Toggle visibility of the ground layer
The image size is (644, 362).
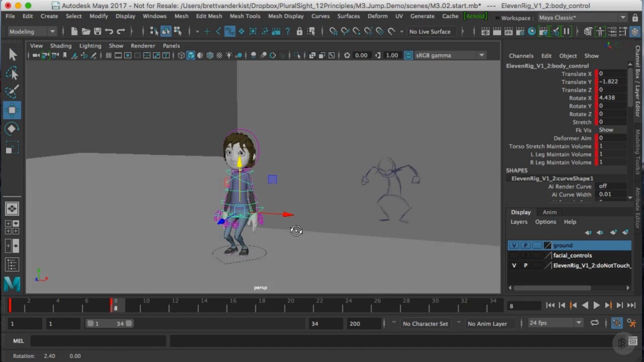tap(514, 245)
